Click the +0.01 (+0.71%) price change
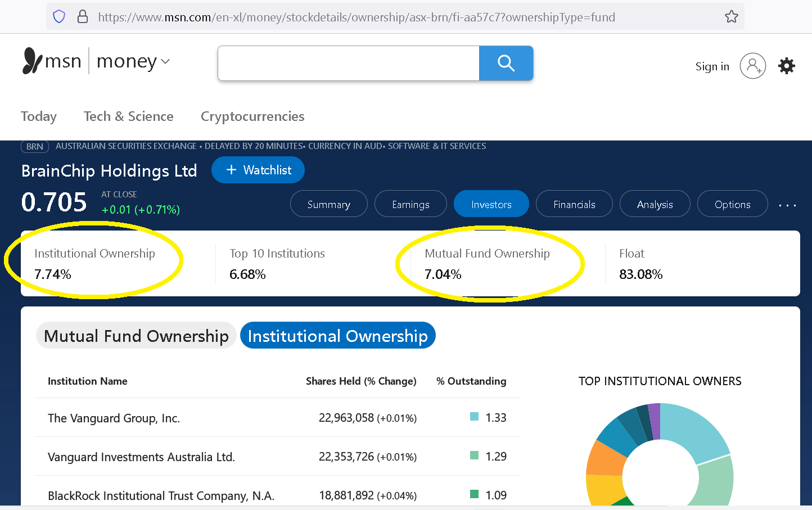 click(141, 210)
